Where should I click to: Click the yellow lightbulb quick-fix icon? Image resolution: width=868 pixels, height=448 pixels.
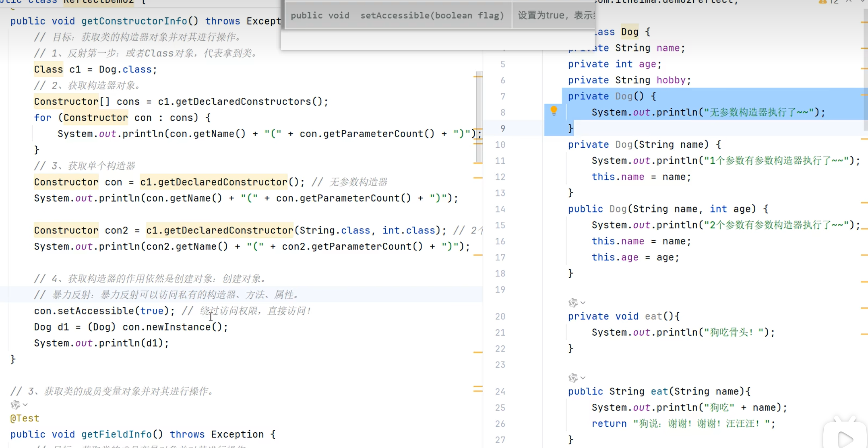click(554, 111)
